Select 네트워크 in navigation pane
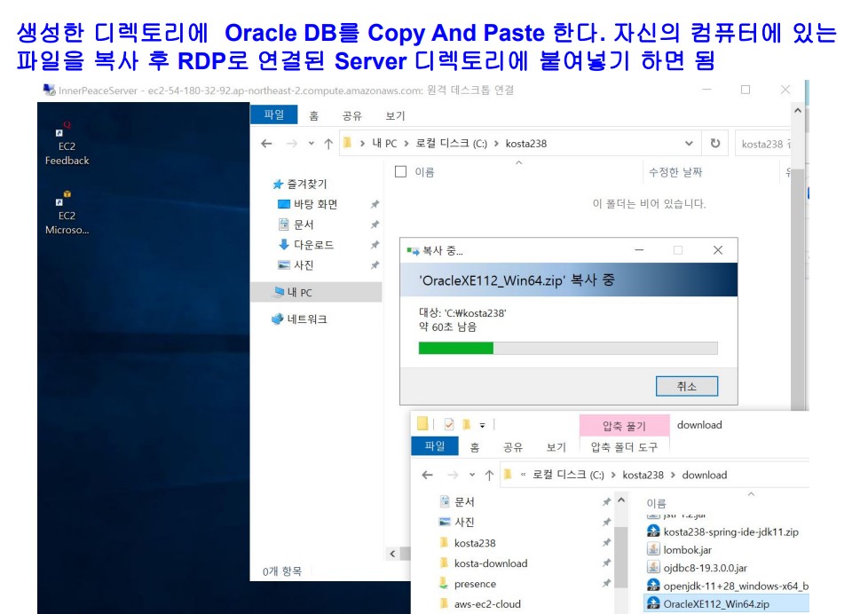This screenshot has width=868, height=614. (x=299, y=319)
